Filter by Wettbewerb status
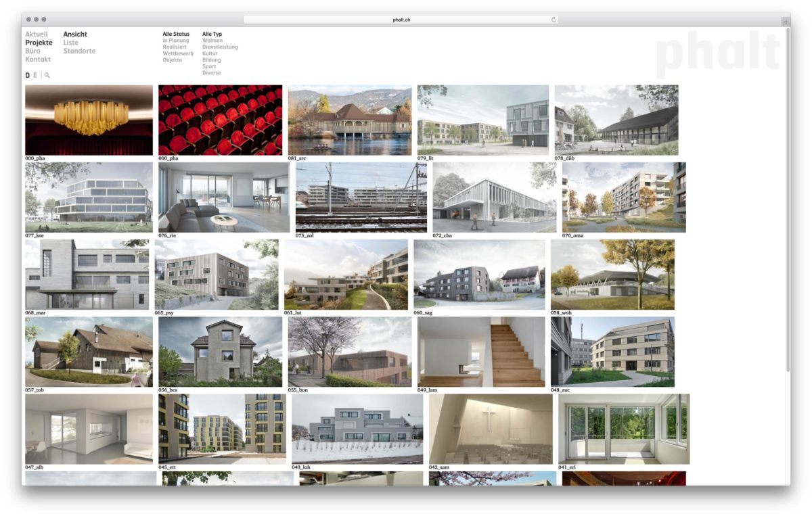This screenshot has width=812, height=516. point(178,53)
